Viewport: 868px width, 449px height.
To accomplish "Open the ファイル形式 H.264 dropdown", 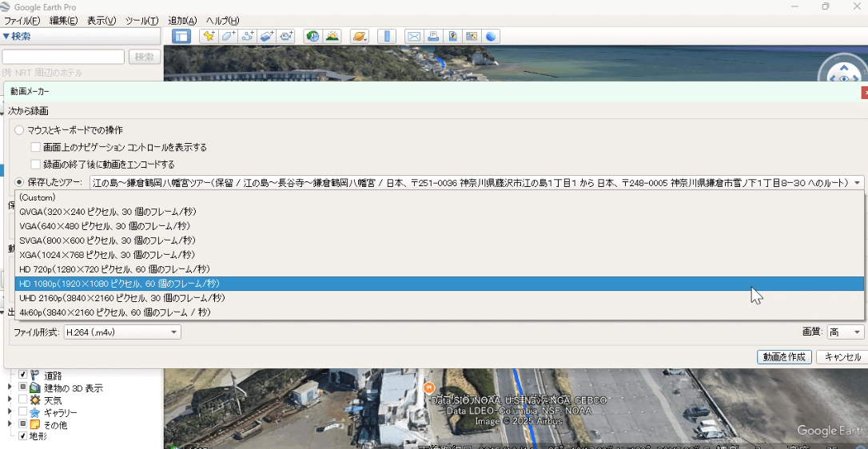I will click(x=122, y=332).
